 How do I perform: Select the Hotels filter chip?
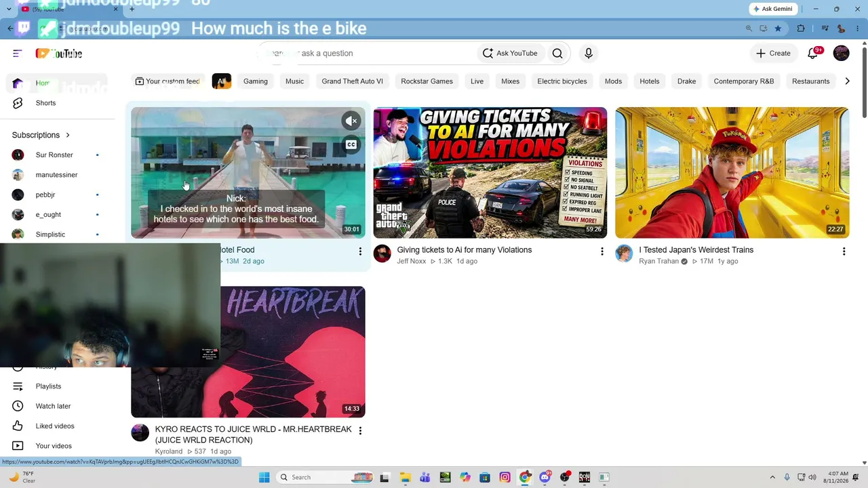click(x=650, y=81)
